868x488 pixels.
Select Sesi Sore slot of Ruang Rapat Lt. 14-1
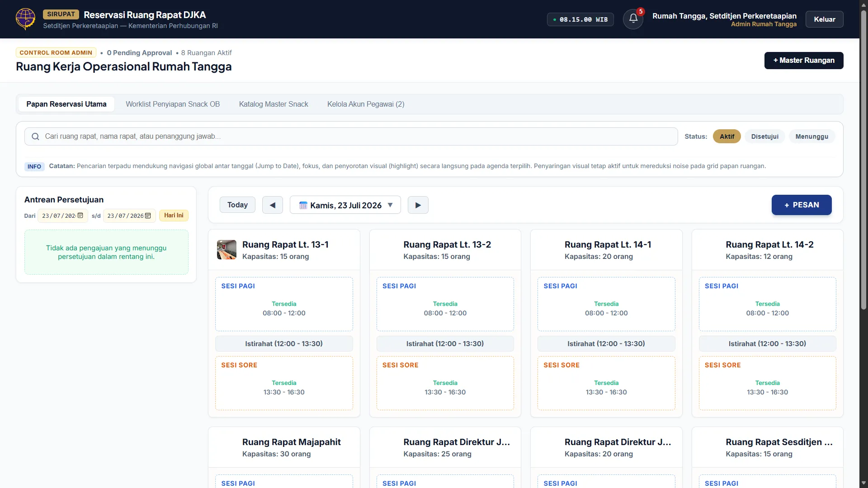(606, 383)
